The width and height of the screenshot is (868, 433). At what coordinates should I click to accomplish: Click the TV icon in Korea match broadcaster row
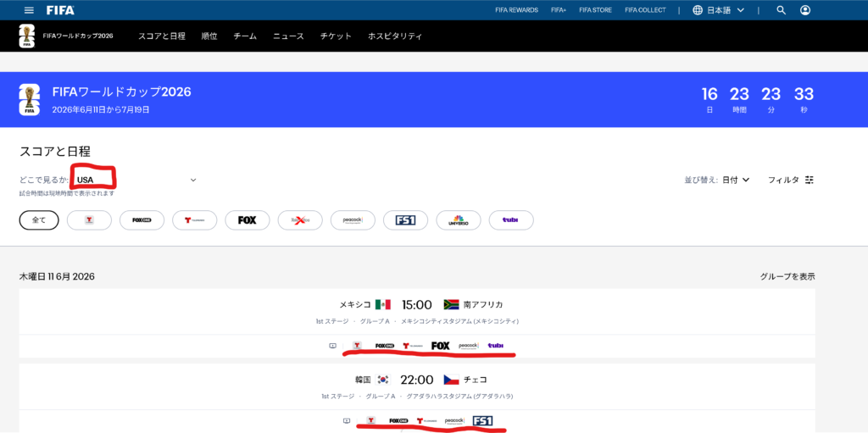347,421
